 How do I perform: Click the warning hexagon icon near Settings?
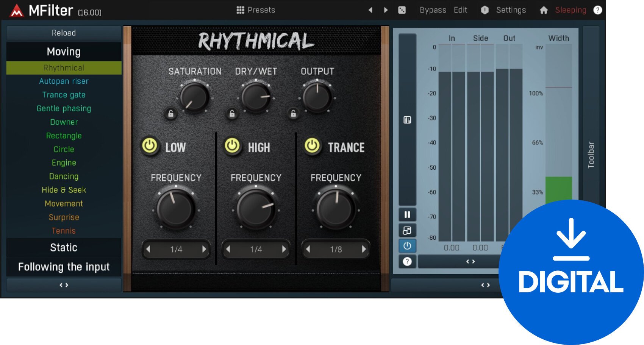484,10
